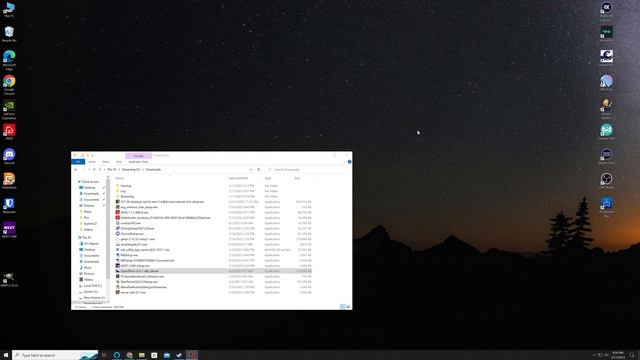Open the address bar history dropdown
This screenshot has height=360, width=640.
251,169
